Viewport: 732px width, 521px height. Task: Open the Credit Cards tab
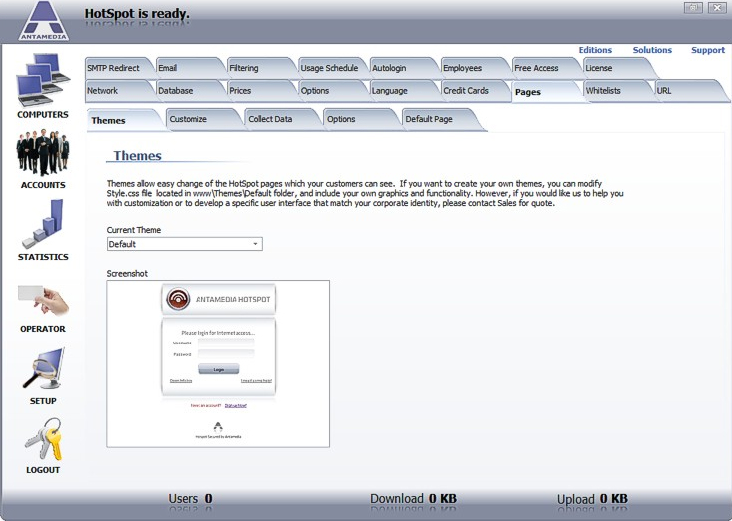474,91
